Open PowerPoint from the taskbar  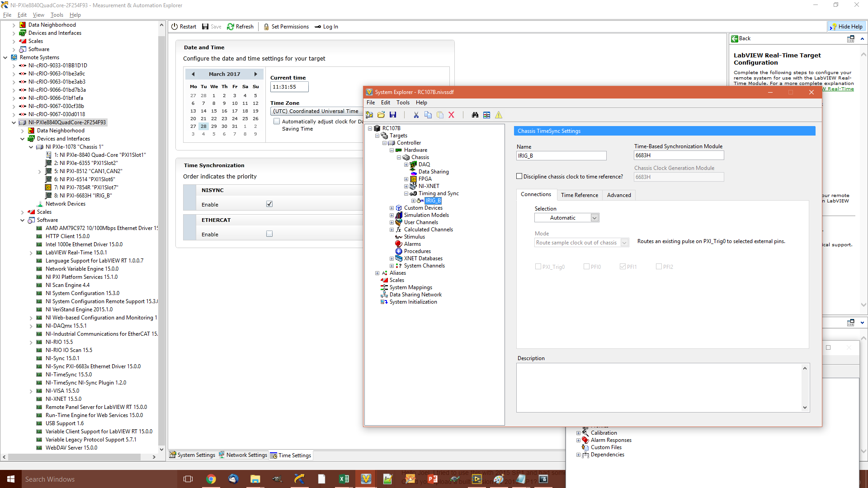tap(433, 479)
